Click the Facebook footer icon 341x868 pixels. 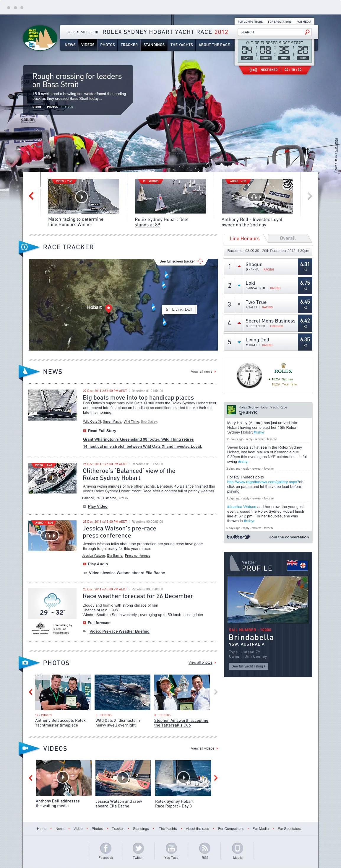(105, 848)
